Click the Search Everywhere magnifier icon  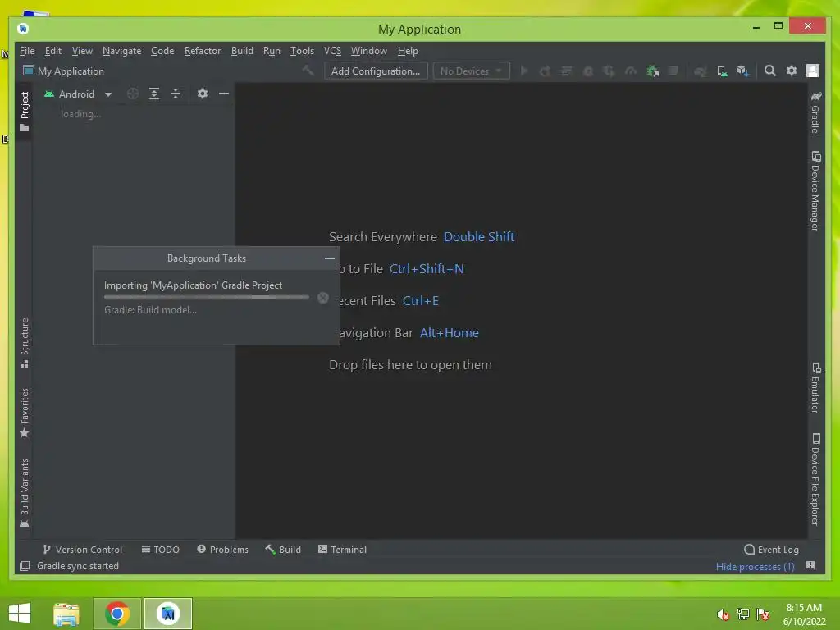click(769, 71)
